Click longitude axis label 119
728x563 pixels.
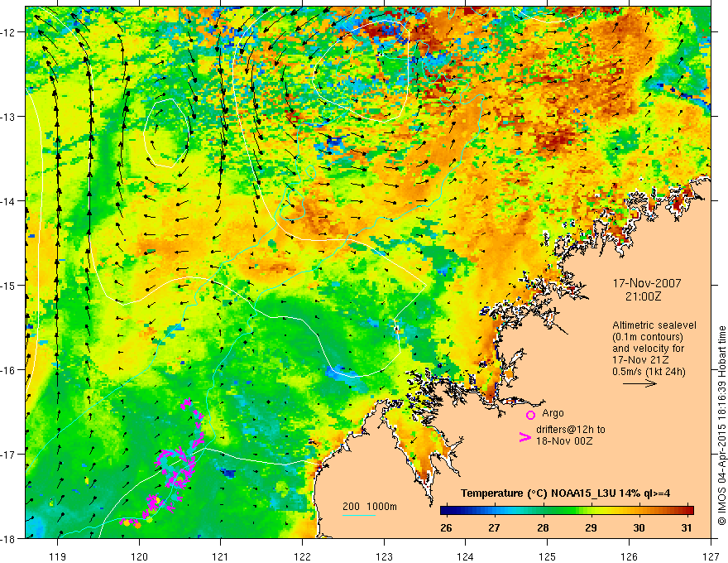58,556
